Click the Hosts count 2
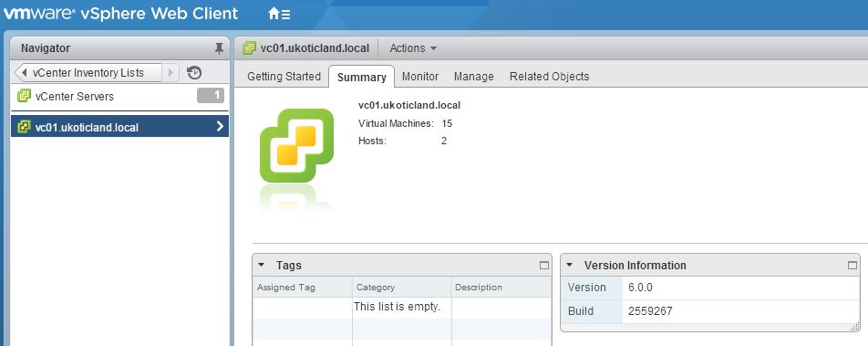Screen dimensions: 868x346 coord(444,141)
